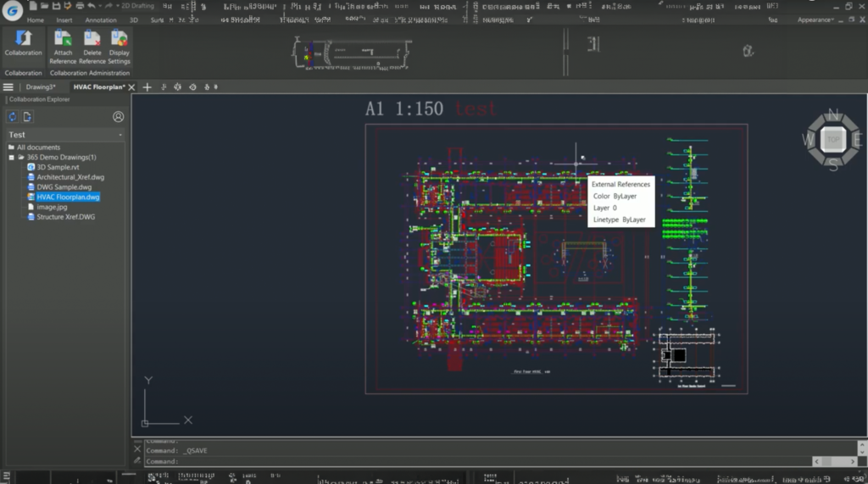Open the user account icon
The height and width of the screenshot is (484, 868).
tap(118, 117)
